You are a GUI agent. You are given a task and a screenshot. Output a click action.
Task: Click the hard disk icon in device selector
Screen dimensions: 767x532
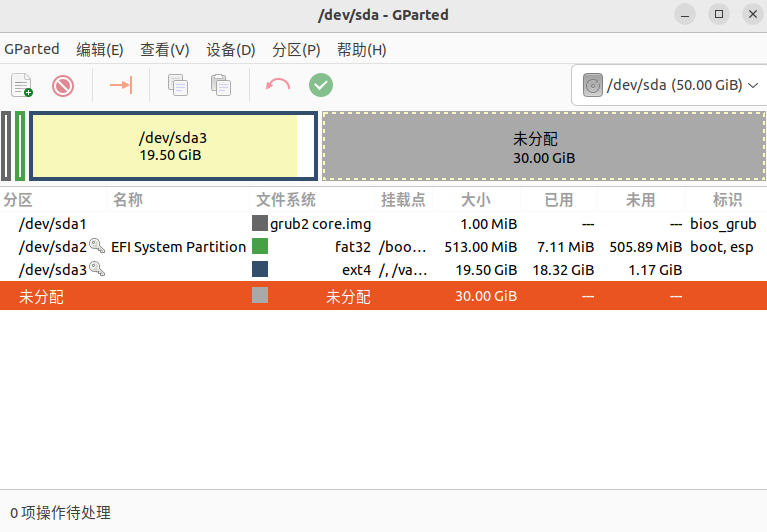pos(592,85)
